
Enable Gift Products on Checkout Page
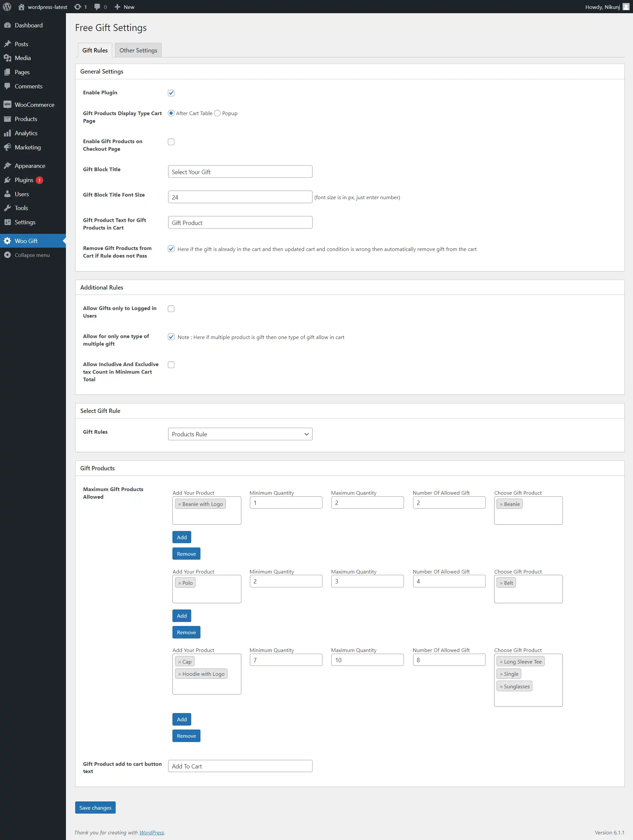point(171,142)
